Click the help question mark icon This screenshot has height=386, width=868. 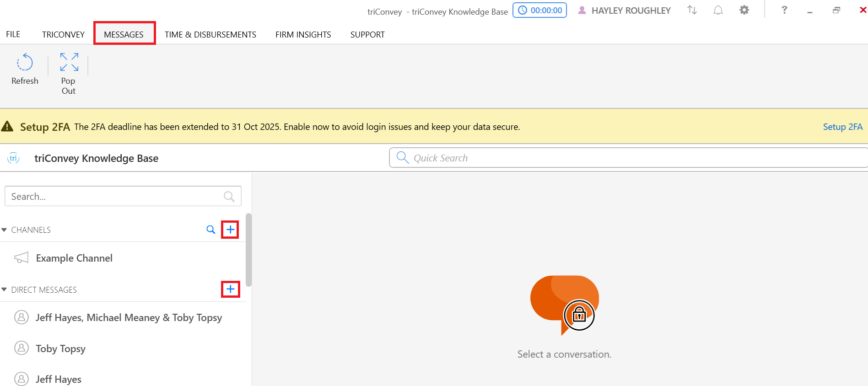(784, 10)
